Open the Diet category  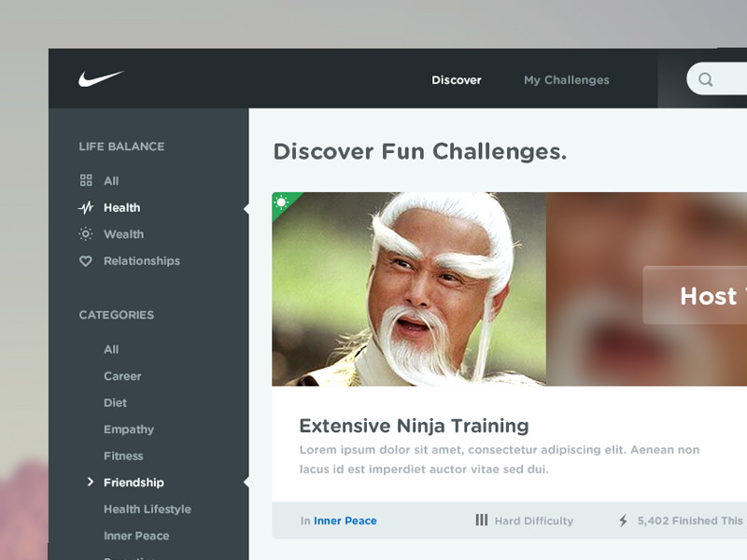click(115, 403)
